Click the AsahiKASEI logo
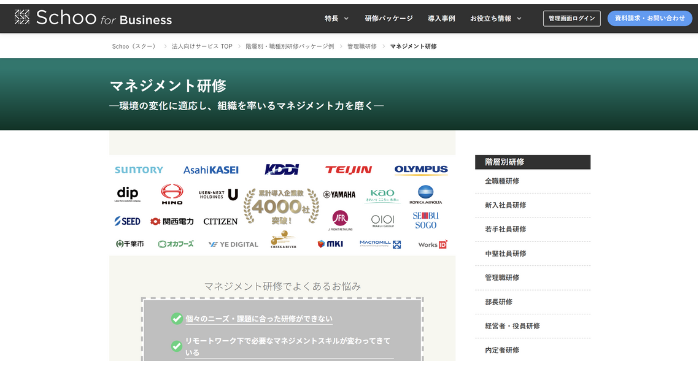Screen dimensions: 698x365 click(211, 170)
